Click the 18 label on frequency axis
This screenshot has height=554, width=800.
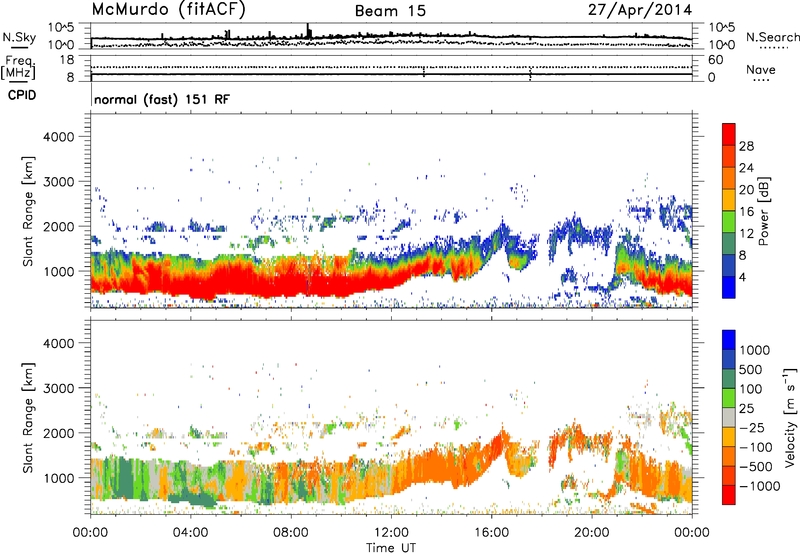[67, 60]
